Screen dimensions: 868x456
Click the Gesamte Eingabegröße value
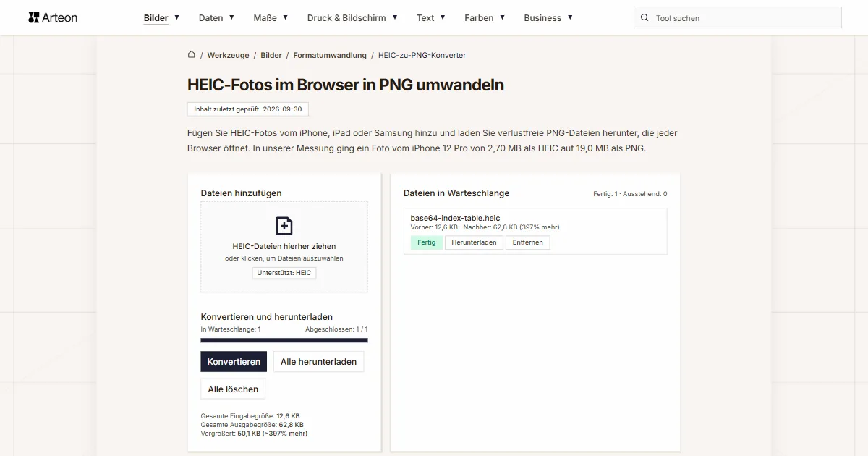[x=288, y=416]
